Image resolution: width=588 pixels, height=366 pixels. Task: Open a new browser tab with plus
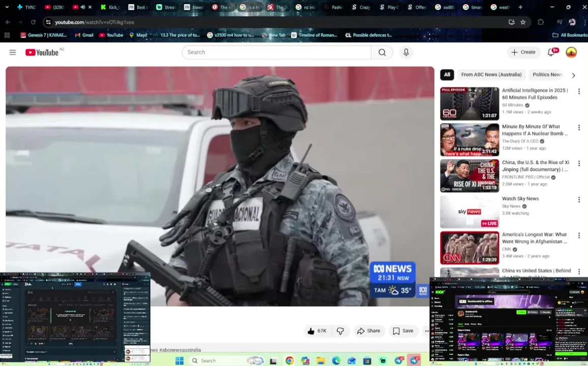[520, 7]
